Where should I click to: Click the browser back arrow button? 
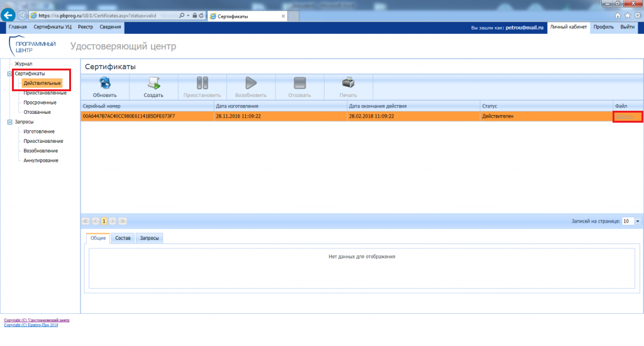click(x=9, y=15)
